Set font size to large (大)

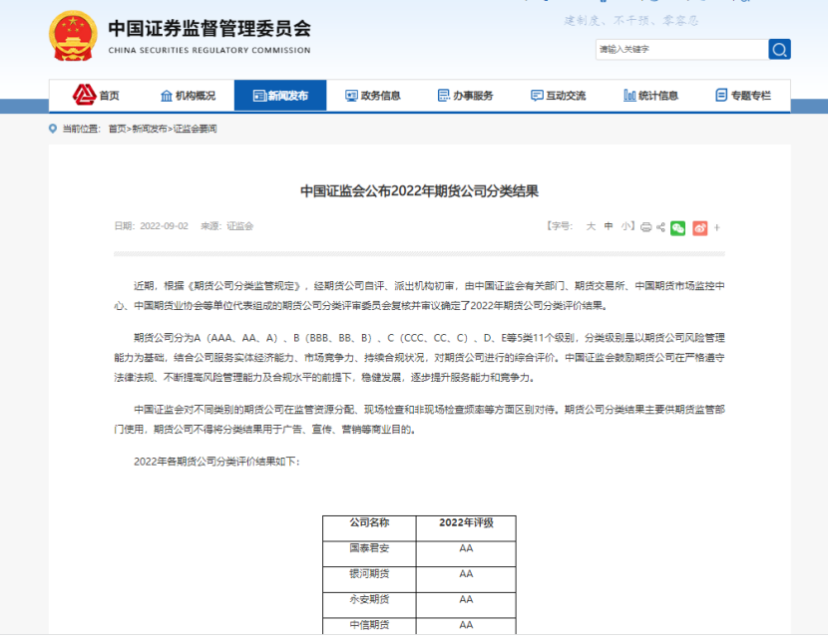[x=591, y=226]
